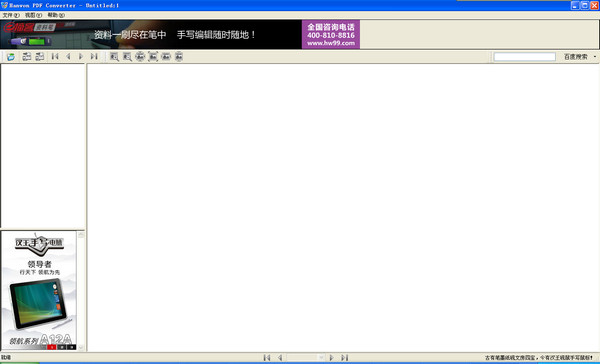Close the Hanvon PDF Converter window

[595, 5]
